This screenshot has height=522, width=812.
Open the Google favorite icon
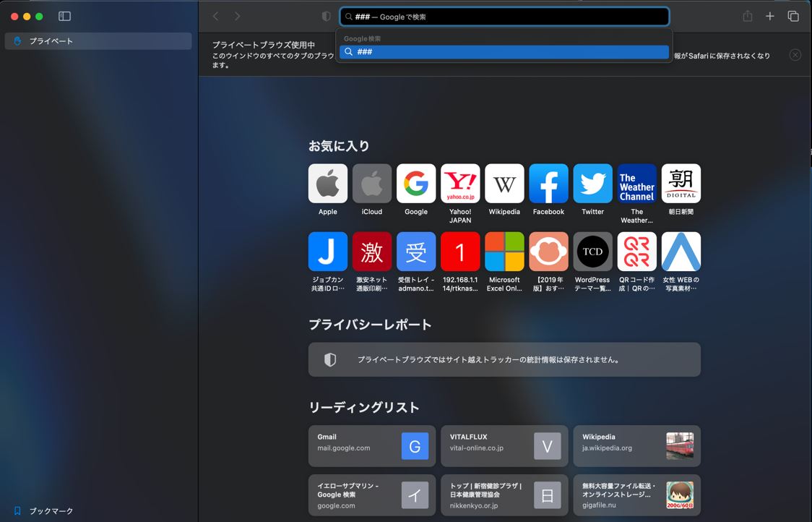416,184
